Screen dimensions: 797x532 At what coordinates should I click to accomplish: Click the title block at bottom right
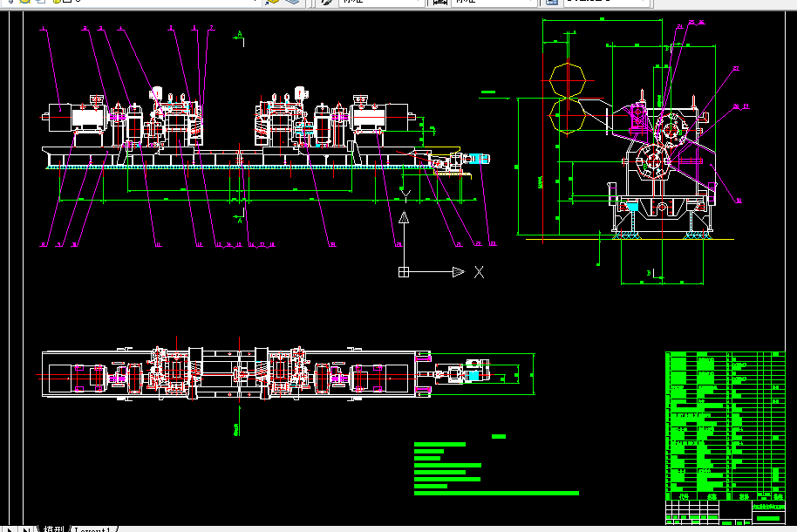pos(725,513)
